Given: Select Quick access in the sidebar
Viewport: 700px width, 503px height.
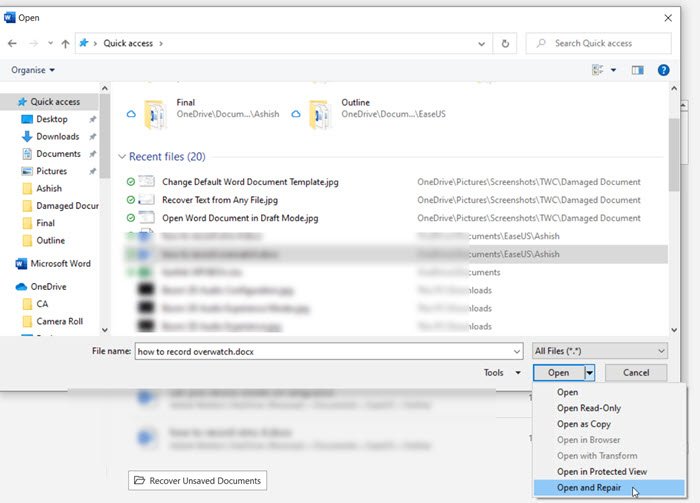Looking at the screenshot, I should pos(49,102).
